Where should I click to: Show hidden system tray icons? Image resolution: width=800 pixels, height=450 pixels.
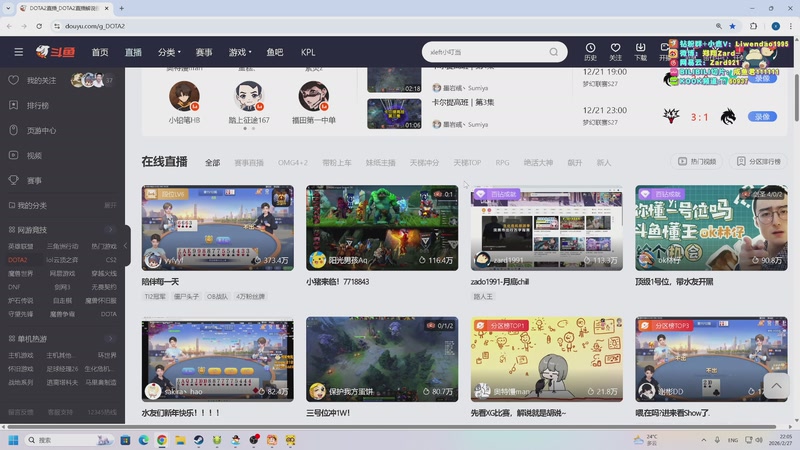704,440
